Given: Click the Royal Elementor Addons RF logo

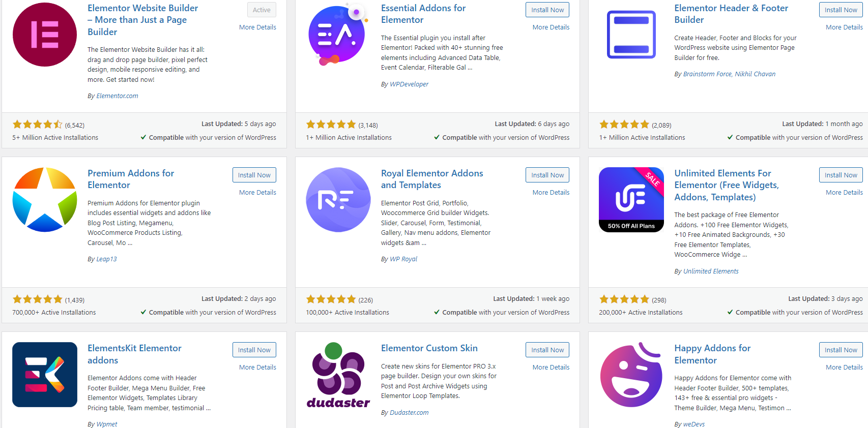Looking at the screenshot, I should coord(337,199).
